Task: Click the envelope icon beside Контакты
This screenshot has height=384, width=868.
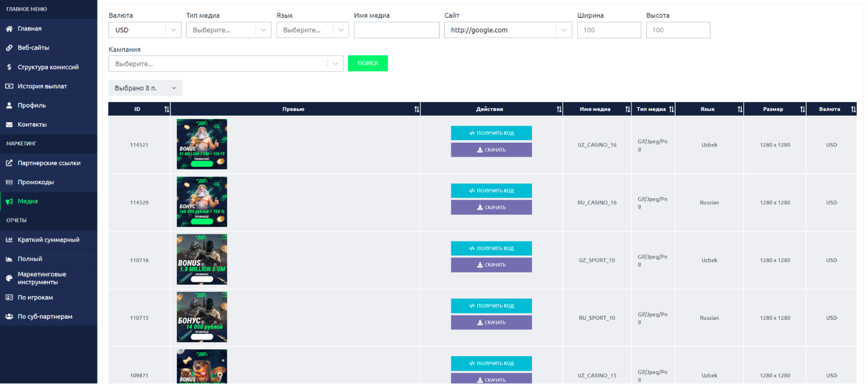Action: pos(9,125)
